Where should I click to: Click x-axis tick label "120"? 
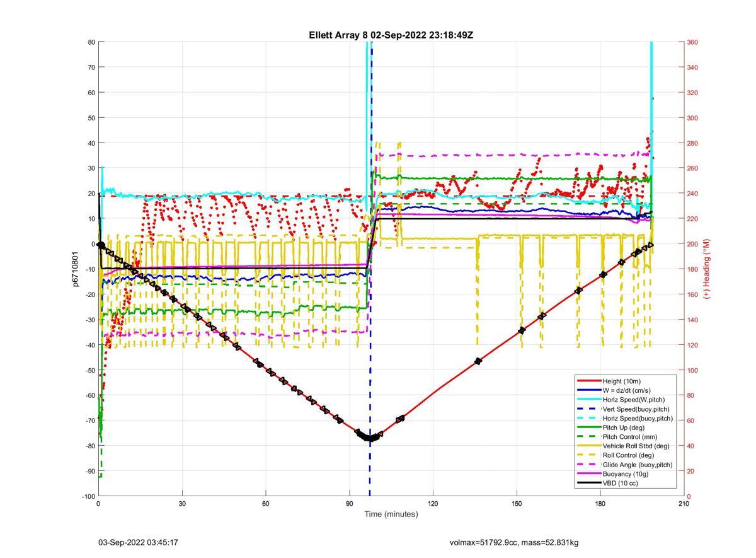(433, 503)
